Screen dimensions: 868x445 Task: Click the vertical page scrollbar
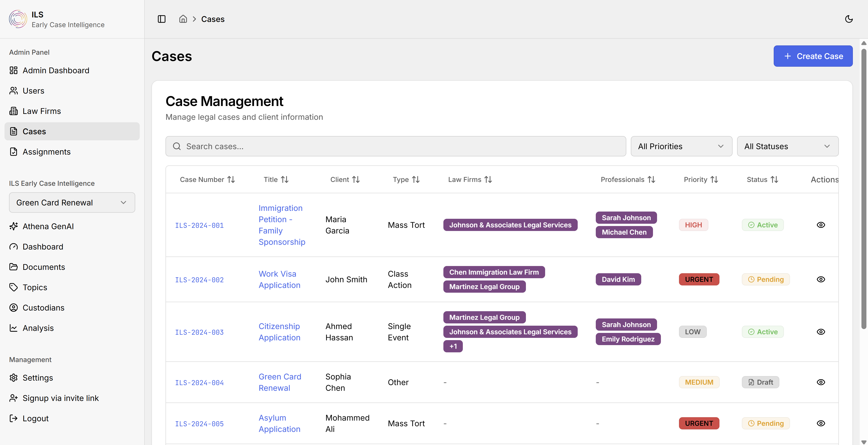click(x=864, y=189)
